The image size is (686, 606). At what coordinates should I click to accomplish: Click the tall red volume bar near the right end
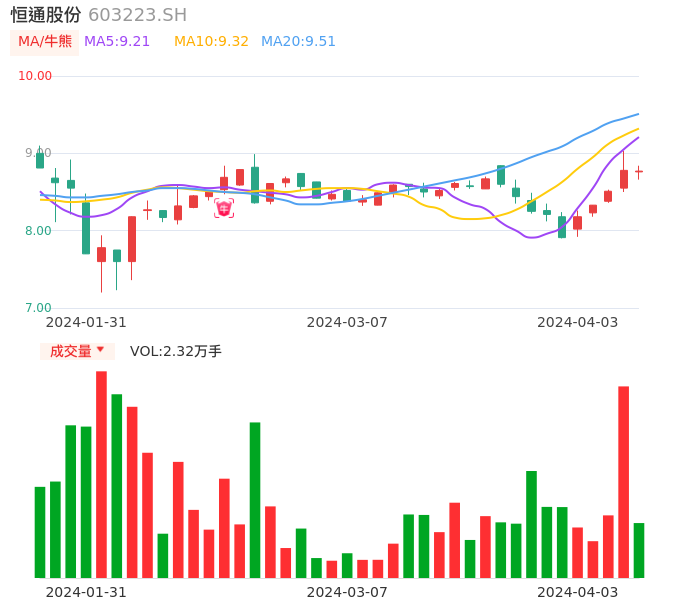pyautogui.click(x=623, y=481)
